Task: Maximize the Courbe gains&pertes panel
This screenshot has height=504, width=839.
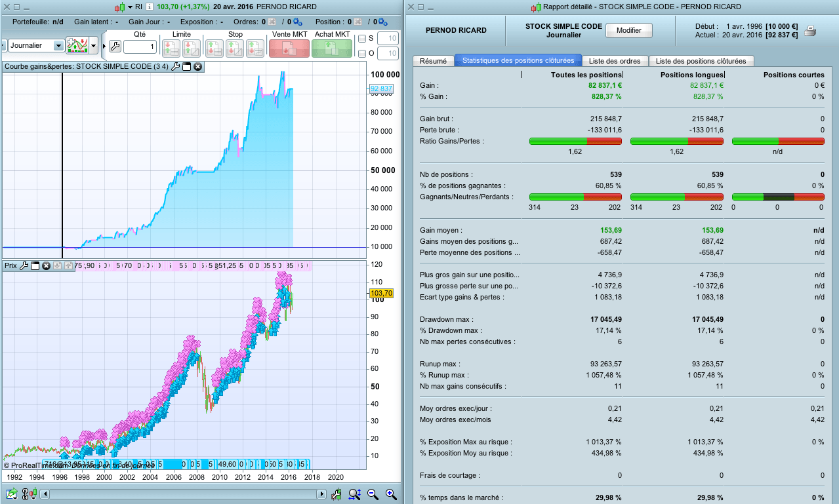Action: [x=186, y=66]
